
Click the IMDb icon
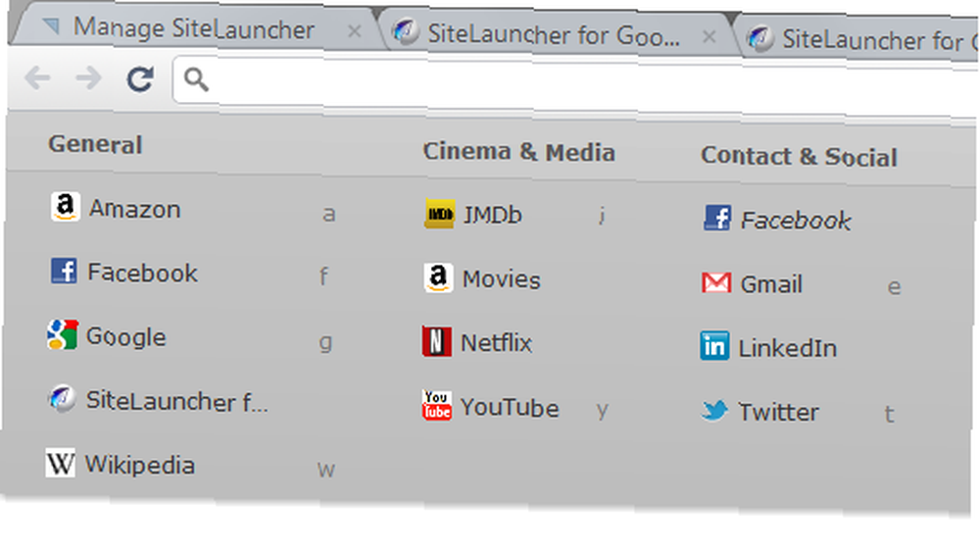(x=439, y=214)
